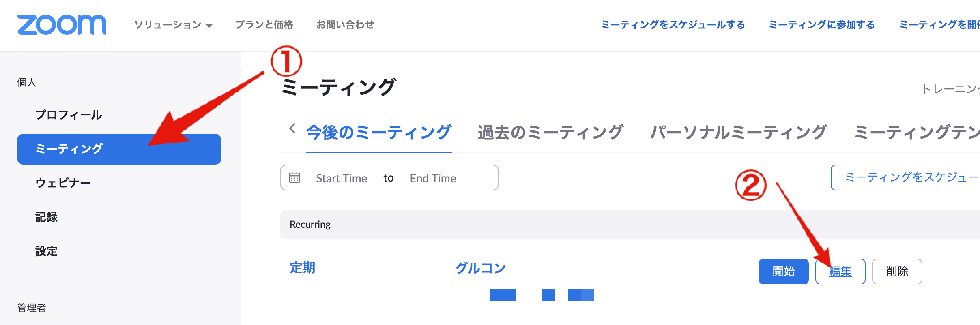Click ミーティングをスケジュールする header link
This screenshot has height=325, width=980.
pos(673,25)
